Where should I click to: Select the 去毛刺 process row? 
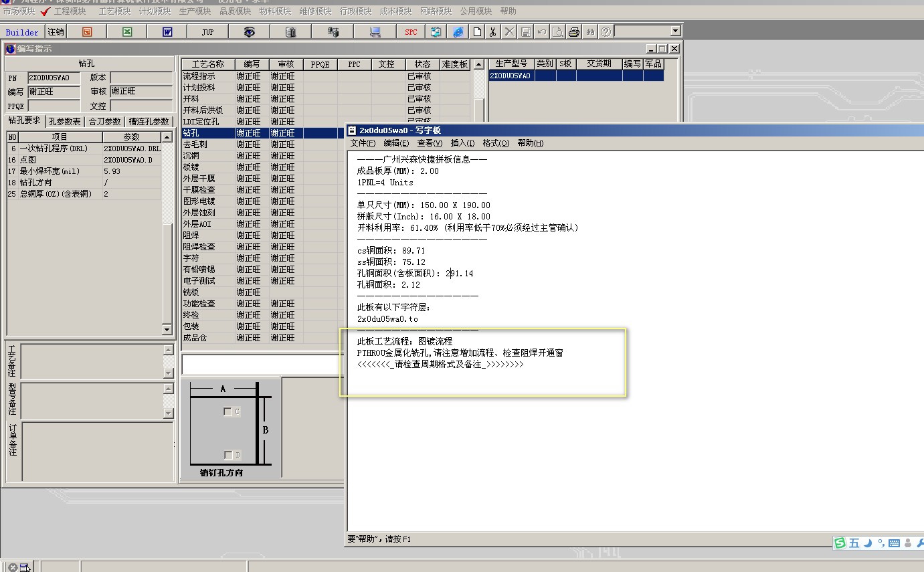(x=264, y=145)
